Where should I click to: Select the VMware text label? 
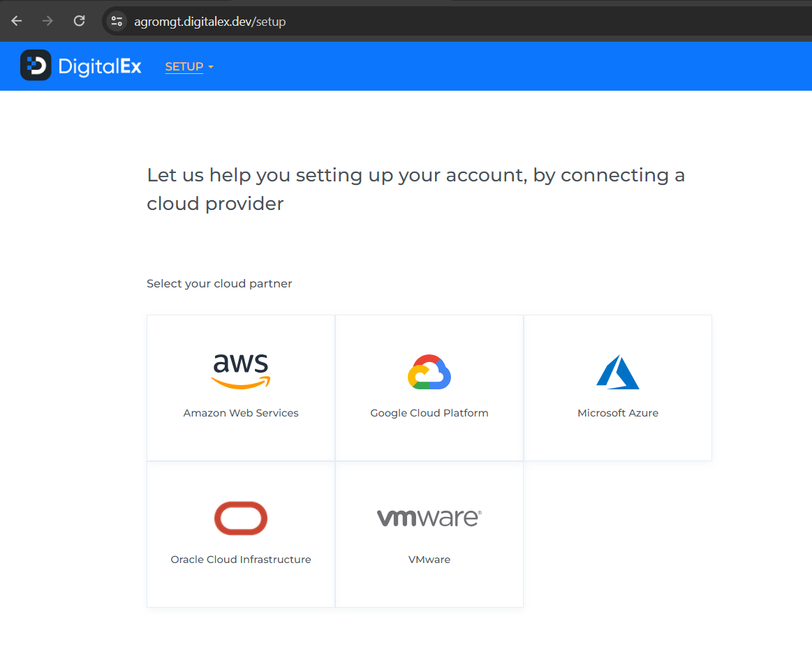[x=429, y=560]
